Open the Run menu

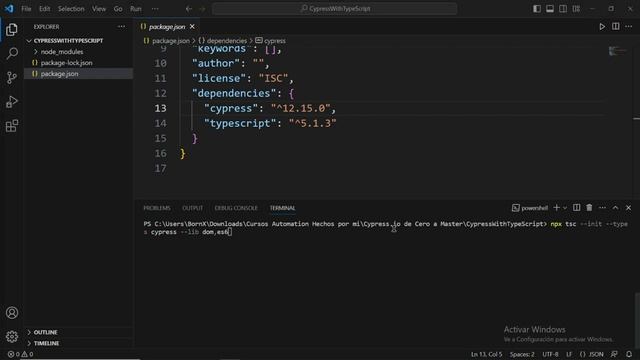click(x=136, y=9)
